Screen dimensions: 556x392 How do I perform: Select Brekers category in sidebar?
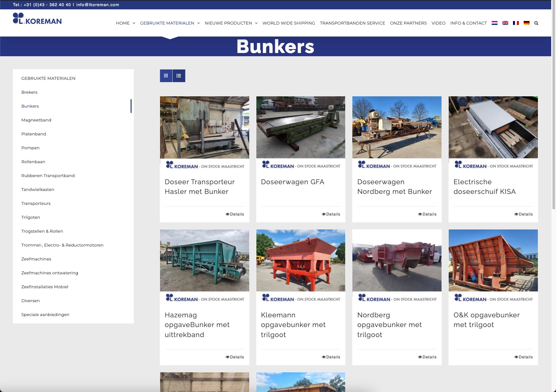29,92
